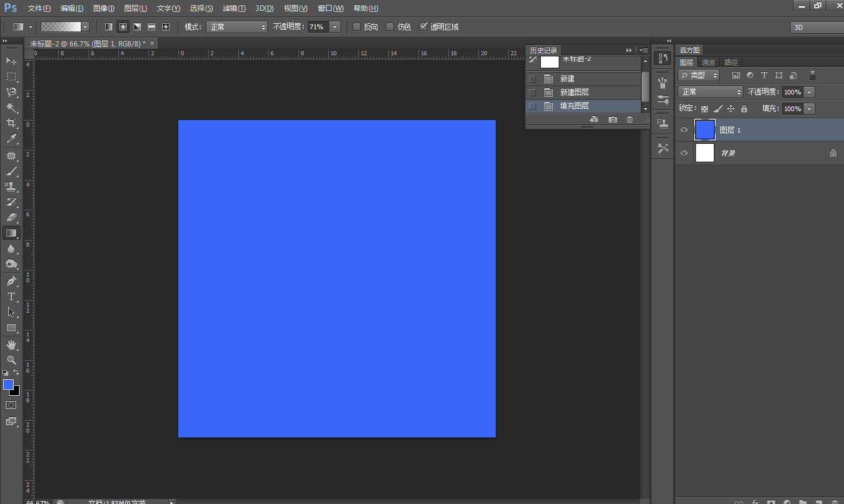
Task: Enable the 仿色 dither checkbox
Action: click(390, 27)
